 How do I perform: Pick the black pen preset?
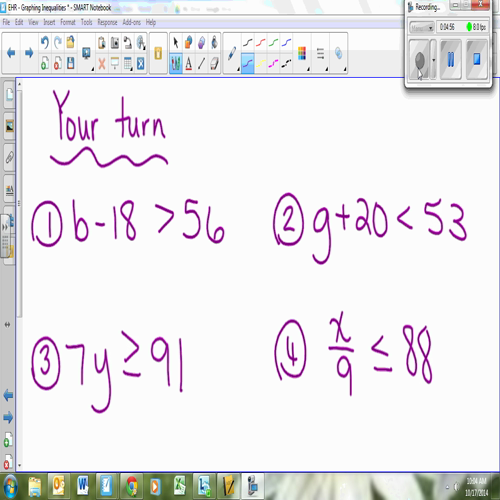pos(247,42)
